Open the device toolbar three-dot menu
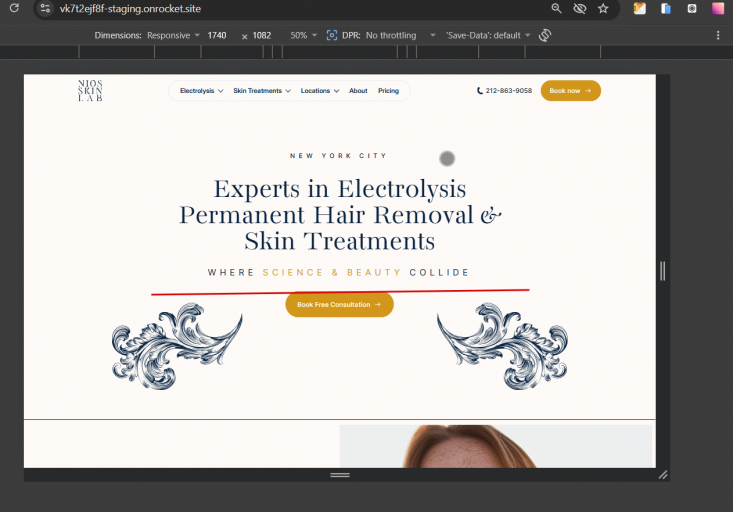 click(x=718, y=36)
